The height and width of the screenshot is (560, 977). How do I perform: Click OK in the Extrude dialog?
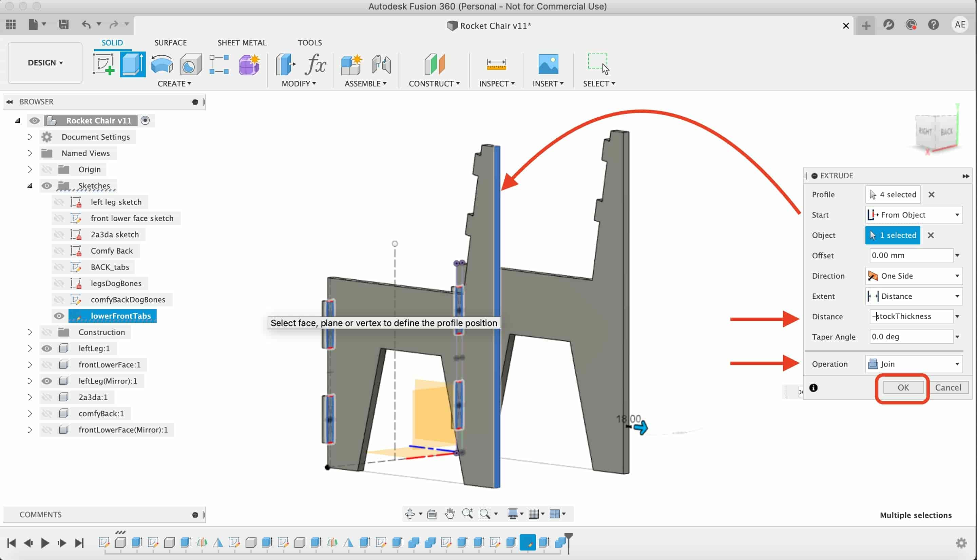pos(903,387)
